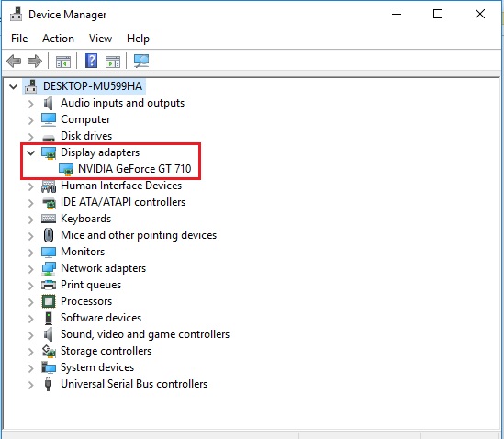Select the NVIDIA GeForce GT 710 device
The image size is (504, 439).
click(x=134, y=169)
